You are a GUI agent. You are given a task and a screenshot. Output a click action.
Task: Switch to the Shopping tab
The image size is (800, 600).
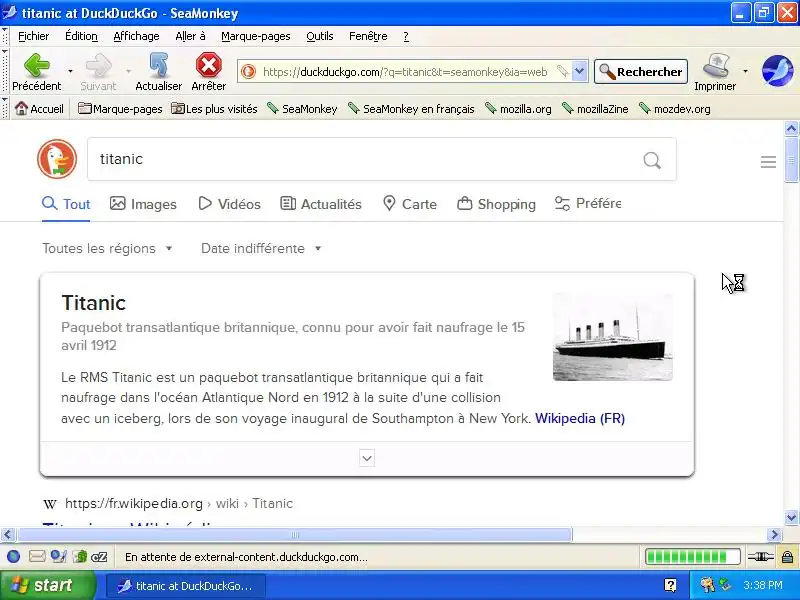pos(496,204)
